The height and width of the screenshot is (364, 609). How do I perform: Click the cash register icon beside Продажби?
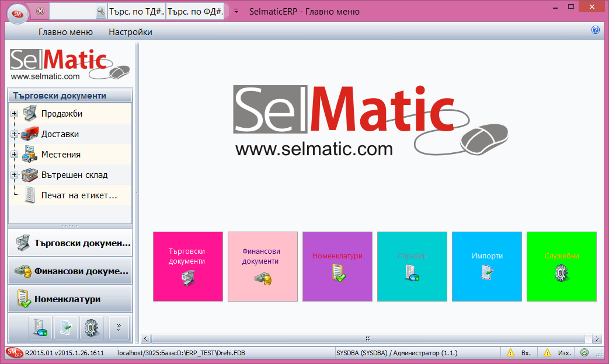click(30, 113)
